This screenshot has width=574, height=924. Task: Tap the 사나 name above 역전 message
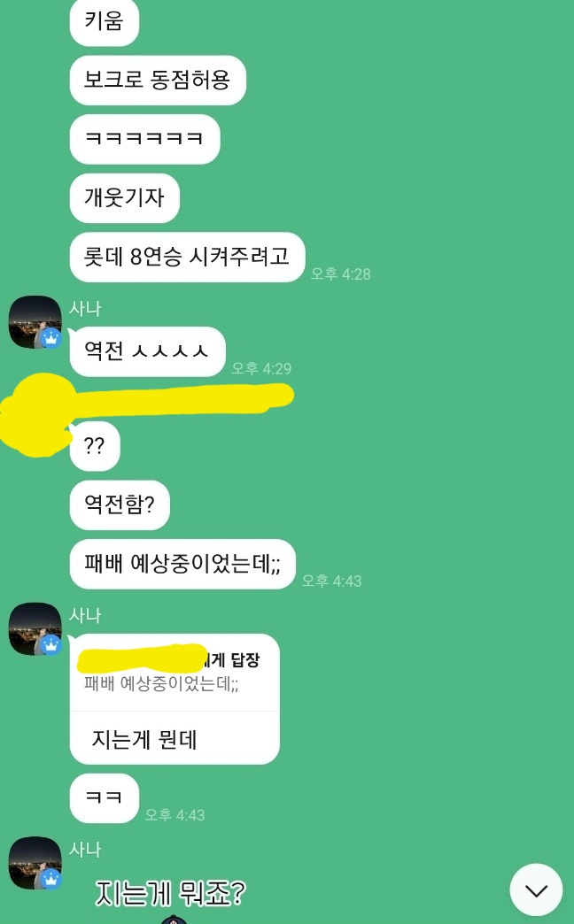click(86, 308)
